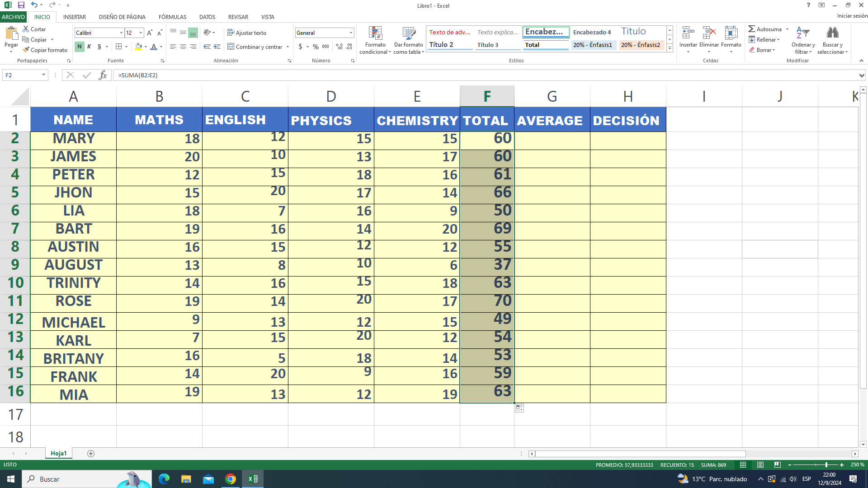Click Combinar y centrar button
The height and width of the screenshot is (488, 868).
click(255, 47)
